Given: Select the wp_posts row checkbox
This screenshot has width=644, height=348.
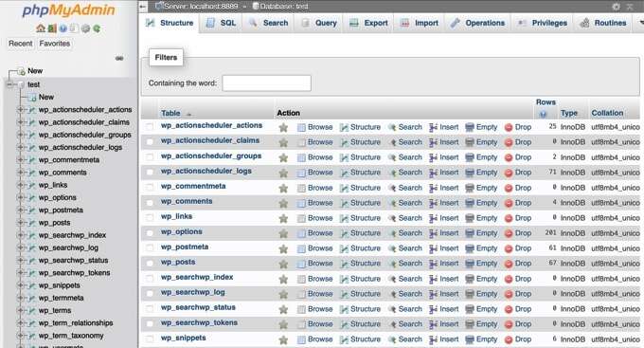Looking at the screenshot, I should point(150,263).
